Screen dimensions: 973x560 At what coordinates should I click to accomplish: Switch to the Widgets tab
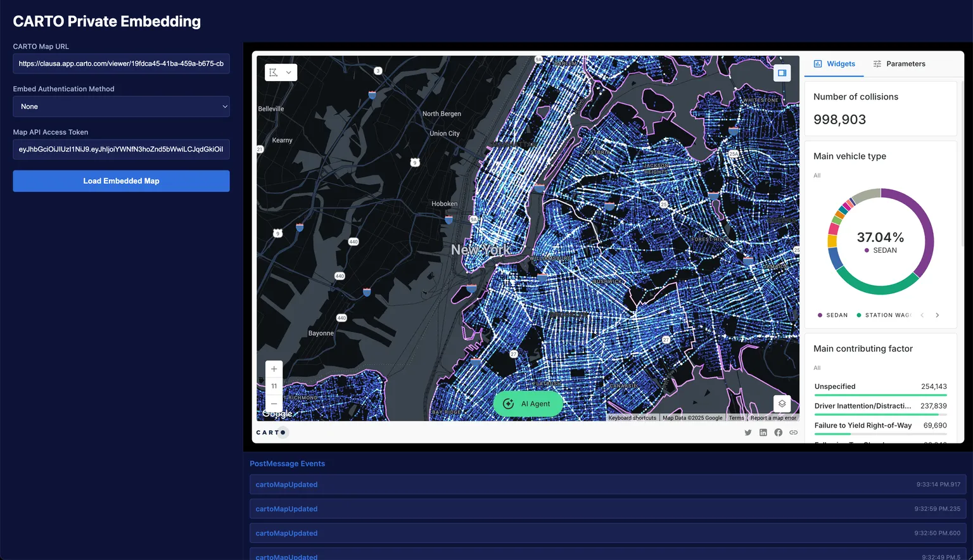click(x=834, y=64)
